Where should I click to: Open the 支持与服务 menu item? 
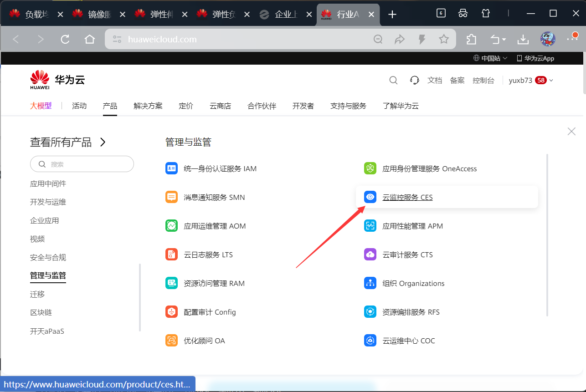pyautogui.click(x=348, y=106)
